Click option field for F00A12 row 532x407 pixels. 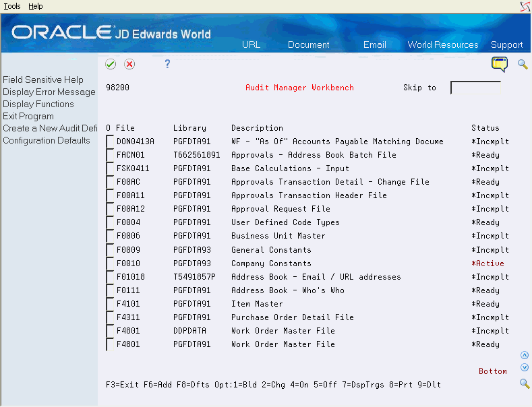110,209
